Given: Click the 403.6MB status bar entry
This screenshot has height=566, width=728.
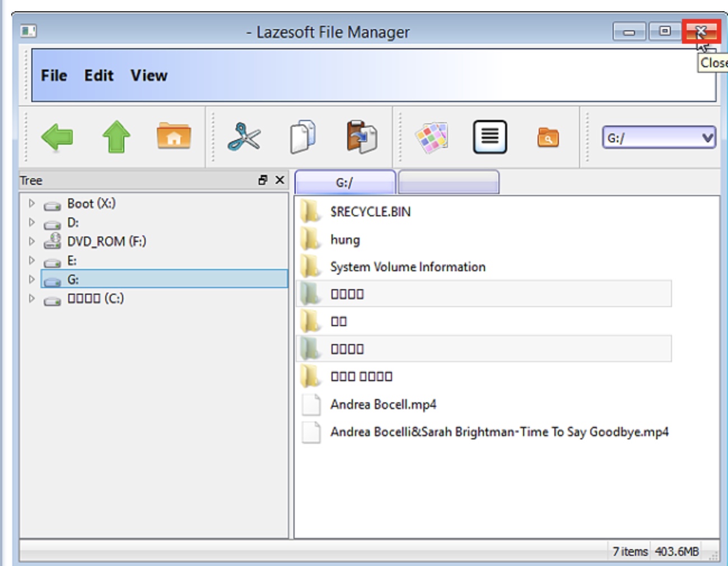Looking at the screenshot, I should pyautogui.click(x=677, y=551).
